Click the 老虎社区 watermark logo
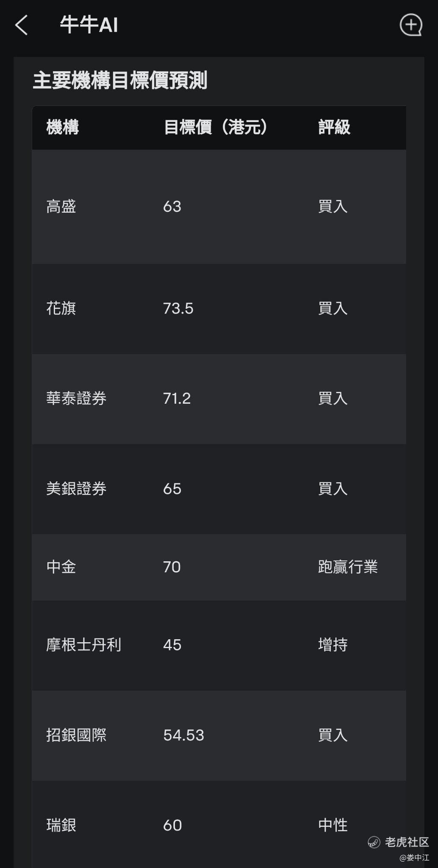438x868 pixels. 398,842
